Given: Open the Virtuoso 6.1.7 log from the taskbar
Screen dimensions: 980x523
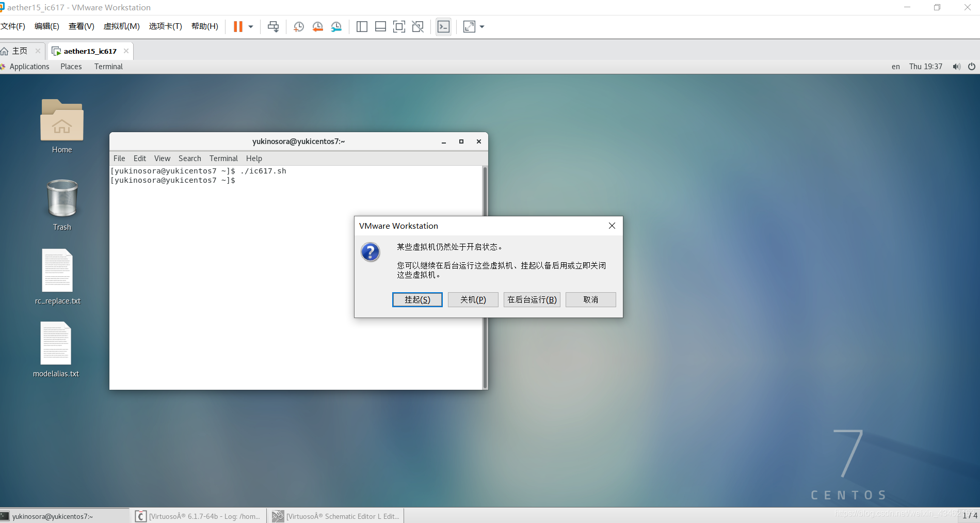Looking at the screenshot, I should (199, 516).
